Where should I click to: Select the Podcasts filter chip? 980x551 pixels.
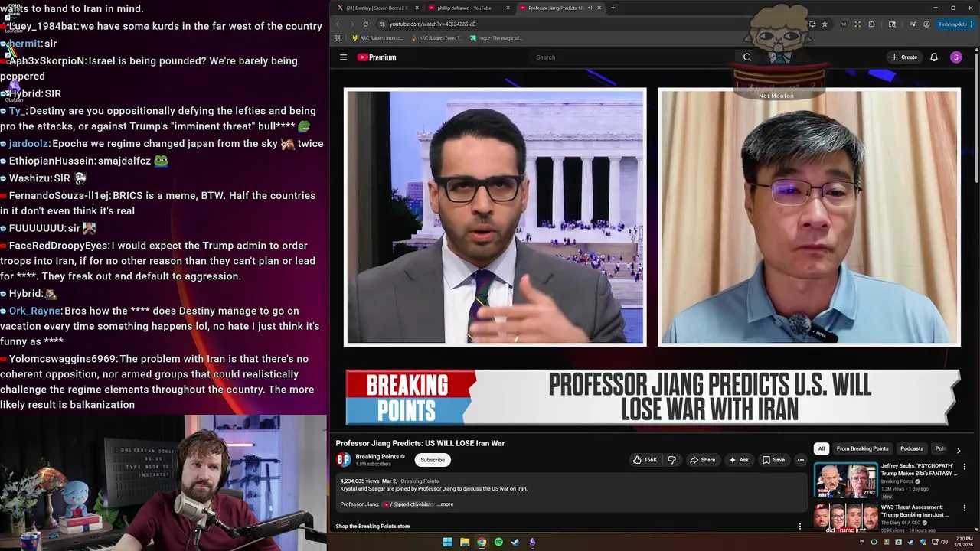(x=911, y=448)
